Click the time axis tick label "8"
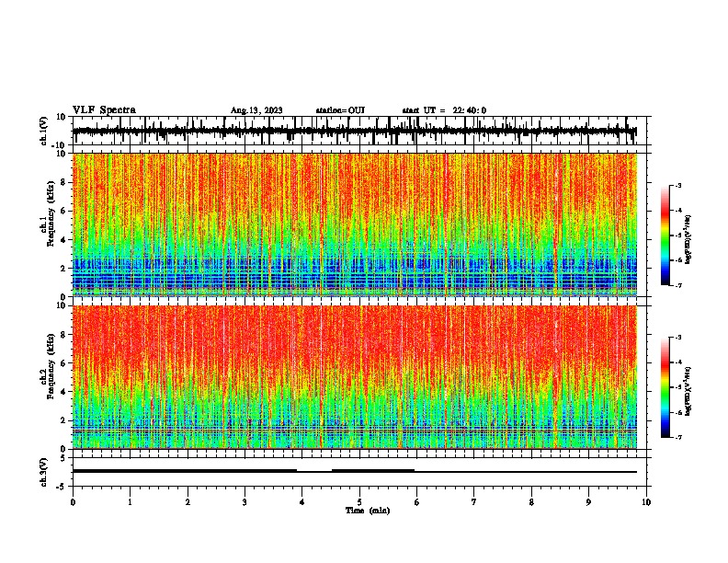 (x=531, y=502)
